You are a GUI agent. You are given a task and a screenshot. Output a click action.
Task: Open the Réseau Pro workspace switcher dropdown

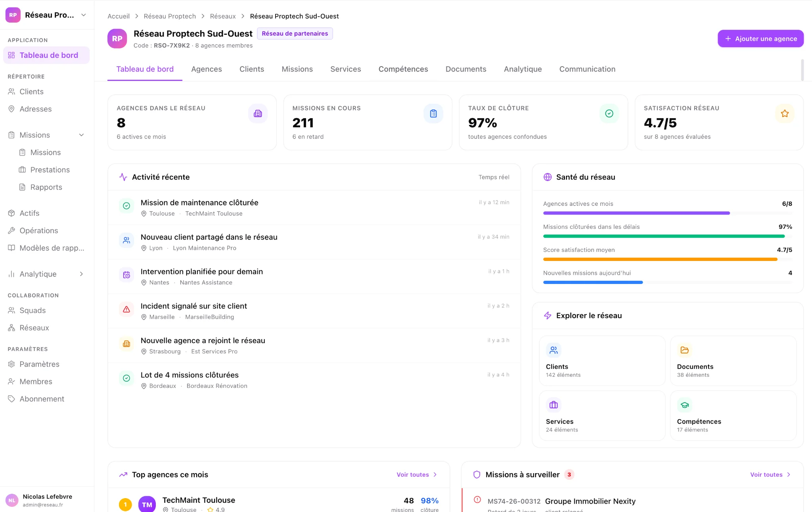tap(83, 15)
